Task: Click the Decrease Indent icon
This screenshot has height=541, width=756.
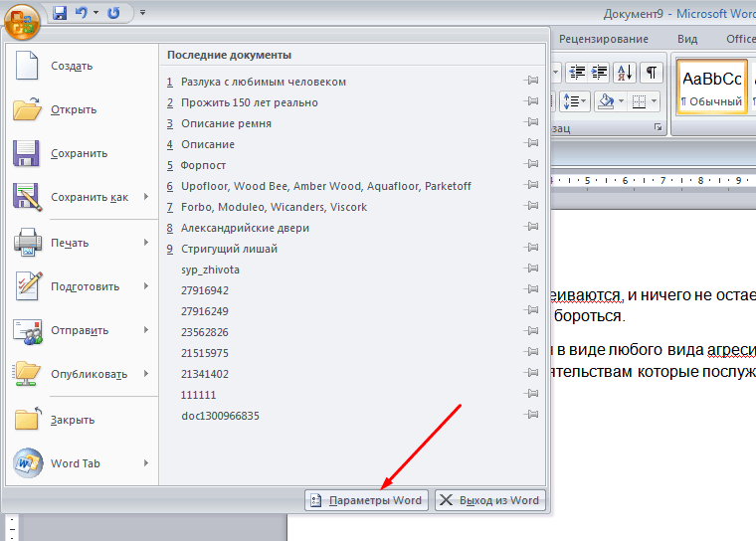Action: pyautogui.click(x=577, y=73)
